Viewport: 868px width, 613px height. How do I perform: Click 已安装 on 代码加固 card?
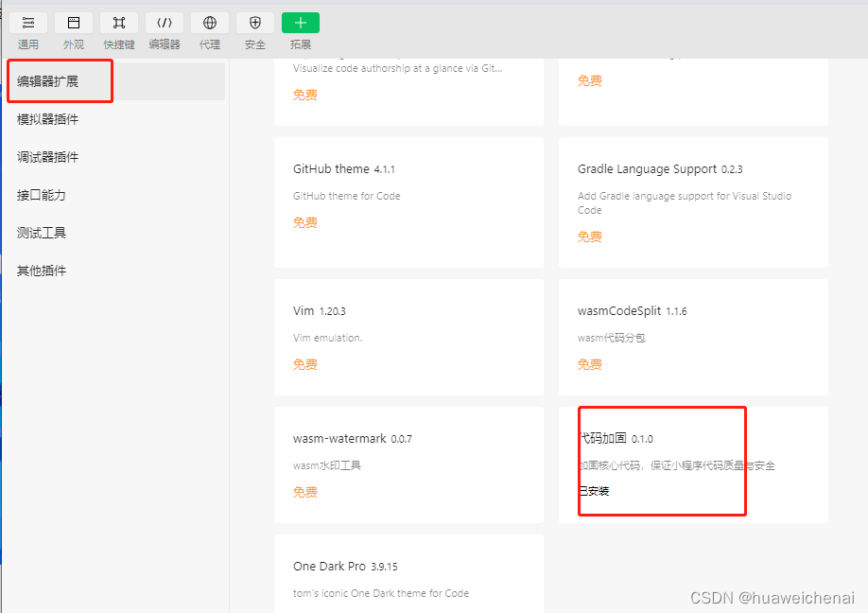click(x=594, y=491)
